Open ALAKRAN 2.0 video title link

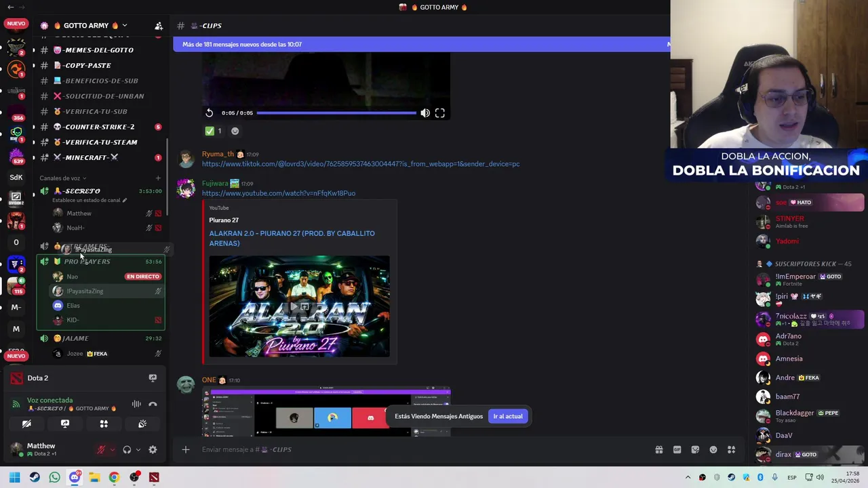tap(292, 238)
